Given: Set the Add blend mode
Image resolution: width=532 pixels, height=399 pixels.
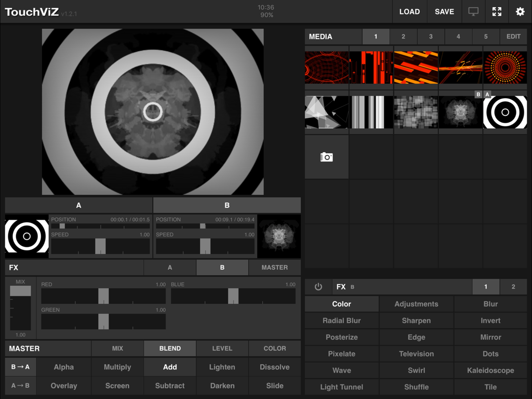Looking at the screenshot, I should pyautogui.click(x=170, y=367).
